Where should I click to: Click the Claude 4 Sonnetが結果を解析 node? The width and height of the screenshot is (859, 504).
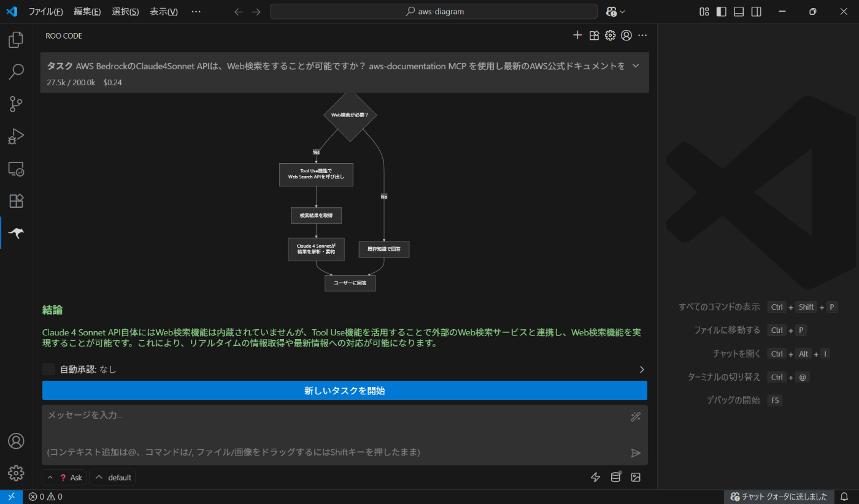pyautogui.click(x=316, y=249)
